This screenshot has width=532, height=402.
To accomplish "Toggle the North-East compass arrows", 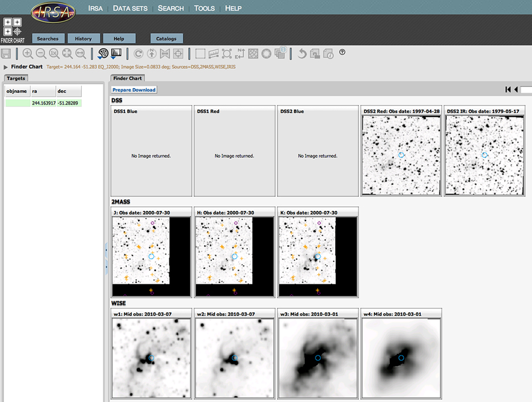I will coord(240,54).
